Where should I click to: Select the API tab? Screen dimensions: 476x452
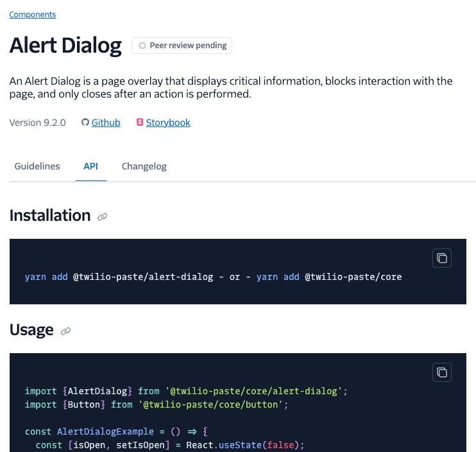pyautogui.click(x=90, y=166)
